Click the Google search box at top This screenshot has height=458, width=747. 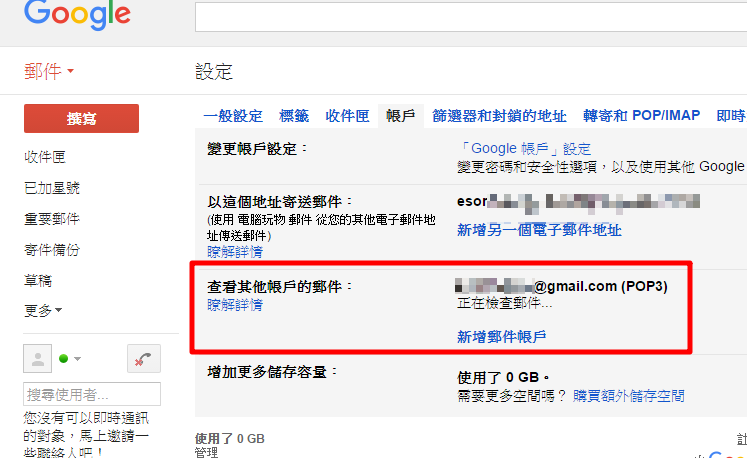pyautogui.click(x=471, y=16)
